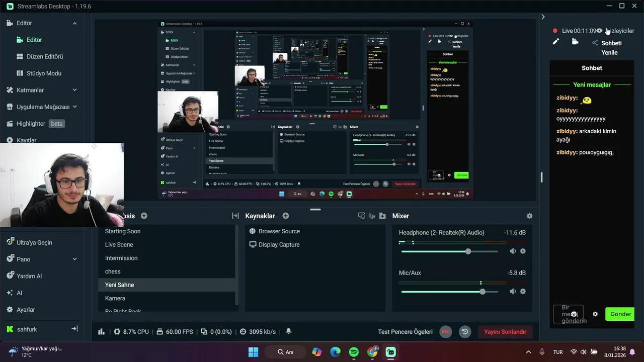Share the stream with share icon

tap(595, 43)
